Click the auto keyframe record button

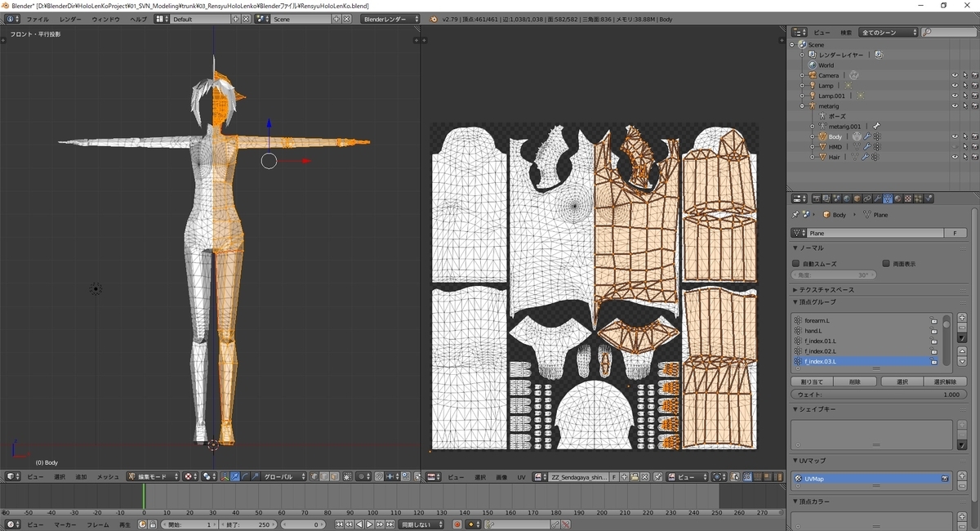(x=457, y=524)
